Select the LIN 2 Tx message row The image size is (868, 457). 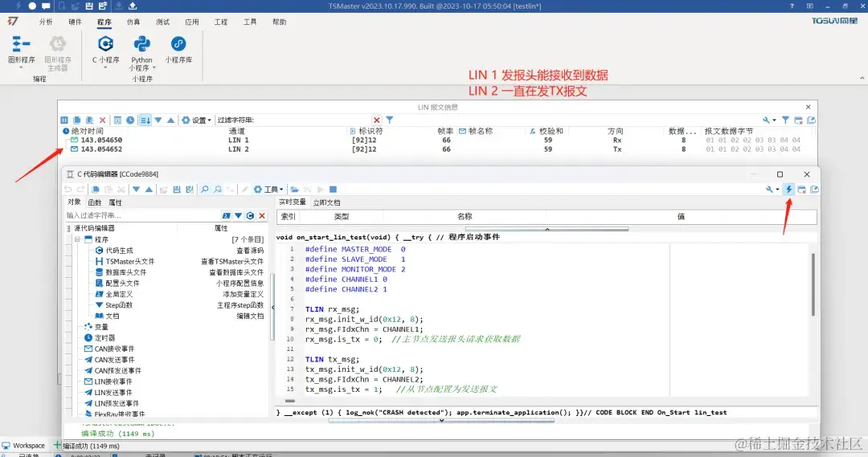coord(437,149)
